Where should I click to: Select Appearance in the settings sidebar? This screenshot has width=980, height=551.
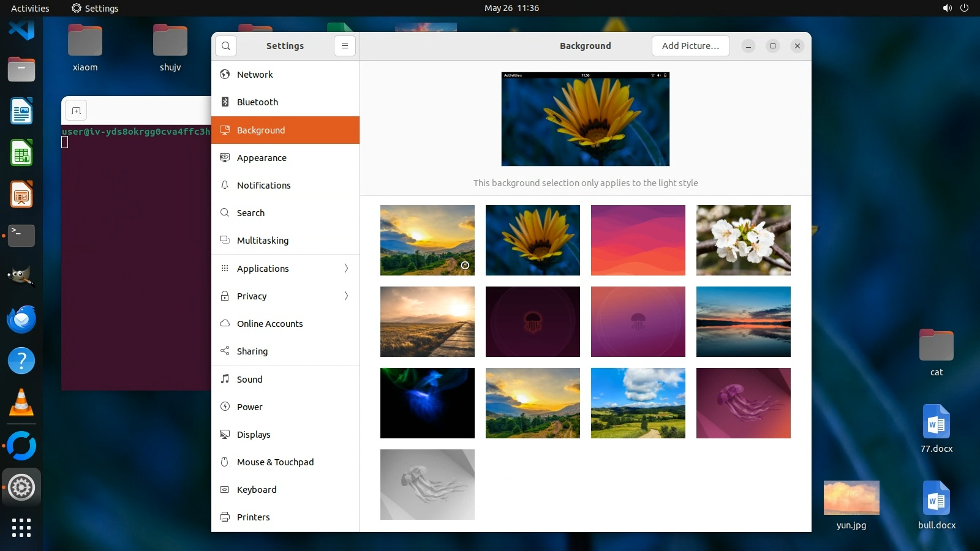(262, 158)
